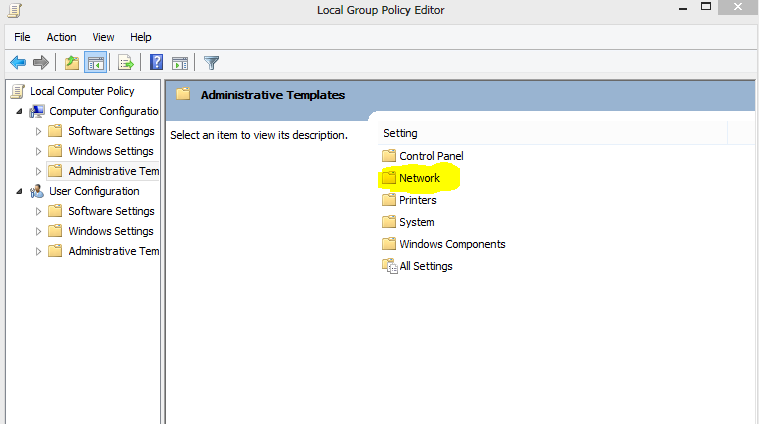Collapse the User Configuration node

click(x=19, y=191)
